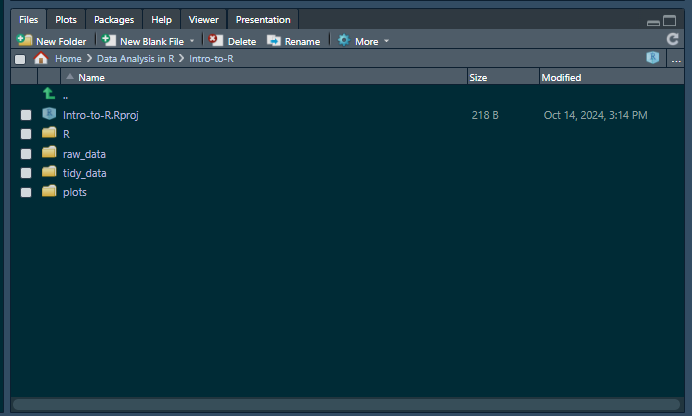This screenshot has height=416, width=692.
Task: Go up to parent directory arrow
Action: pos(49,95)
